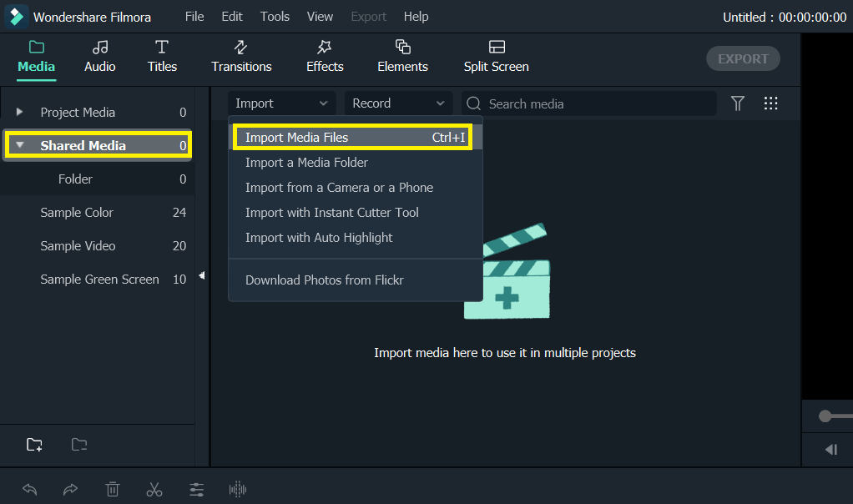Go to the Transitions tab
The width and height of the screenshot is (853, 504).
click(x=241, y=57)
